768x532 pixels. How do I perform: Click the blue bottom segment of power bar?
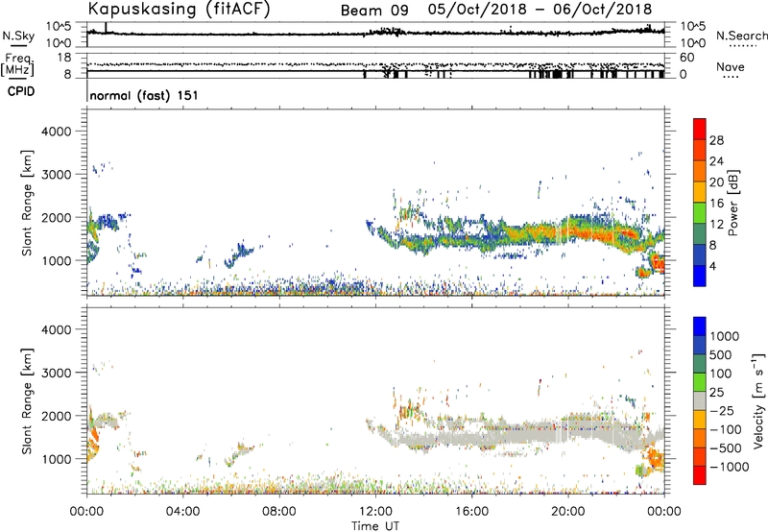click(700, 276)
